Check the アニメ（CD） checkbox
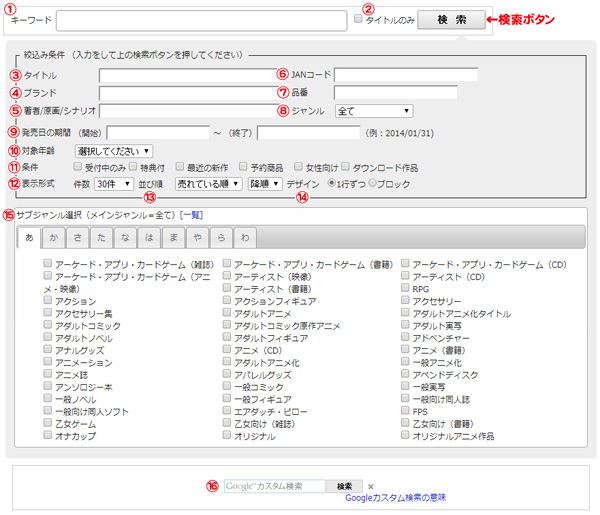600x515 pixels. pos(227,349)
